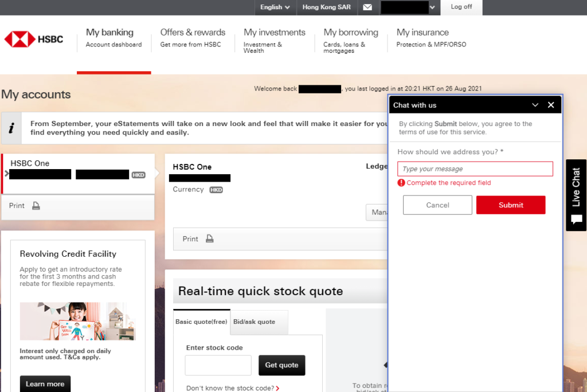Click the 'Complete the required field' error text
Screen dimensions: 587x392
pos(448,183)
